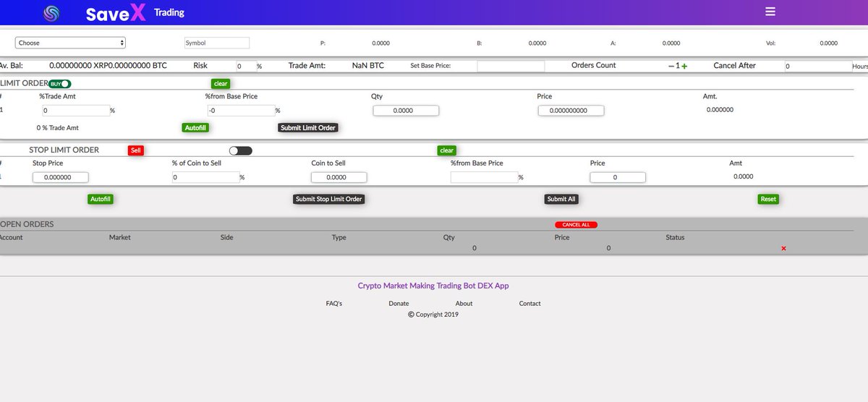The image size is (868, 402).
Task: Click clear button in Stop Limit Order
Action: tap(447, 150)
